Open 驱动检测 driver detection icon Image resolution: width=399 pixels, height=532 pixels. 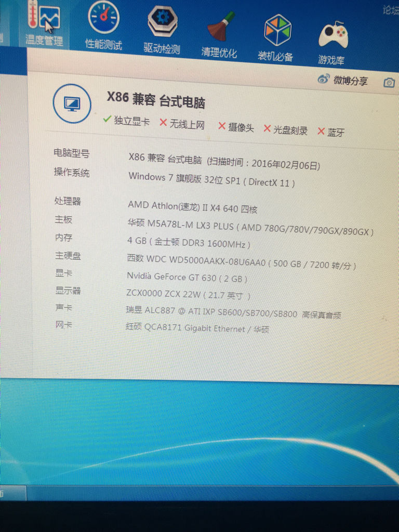click(163, 21)
